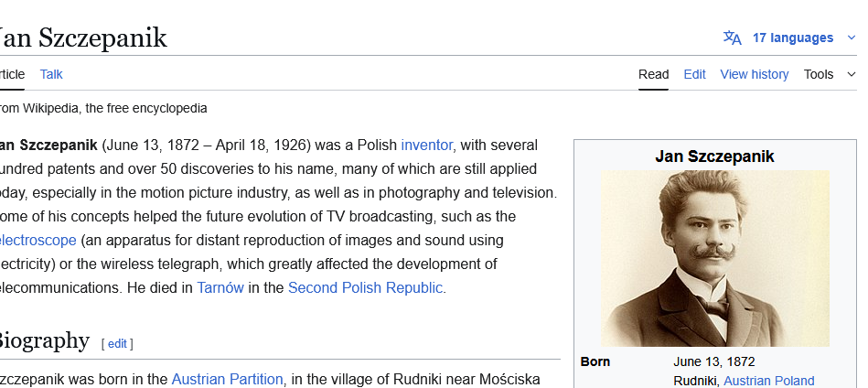This screenshot has height=388, width=868.
Task: Click the Biography section edit link
Action: pos(117,344)
